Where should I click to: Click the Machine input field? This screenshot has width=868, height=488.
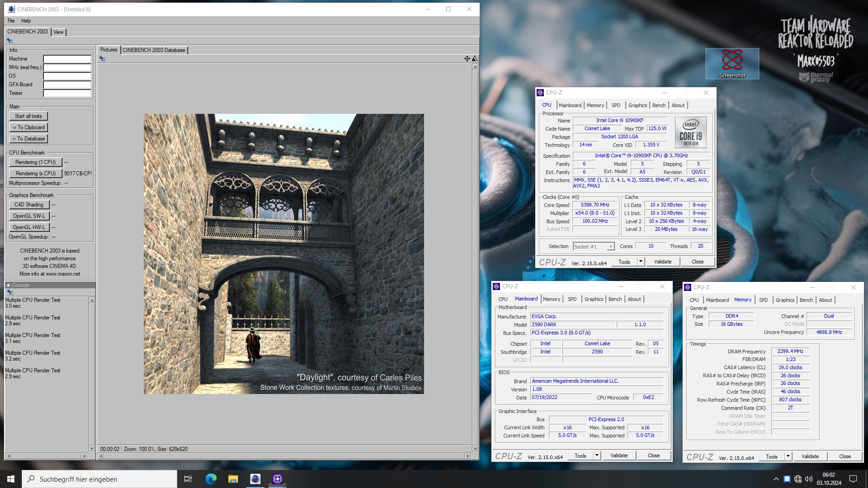coord(67,59)
